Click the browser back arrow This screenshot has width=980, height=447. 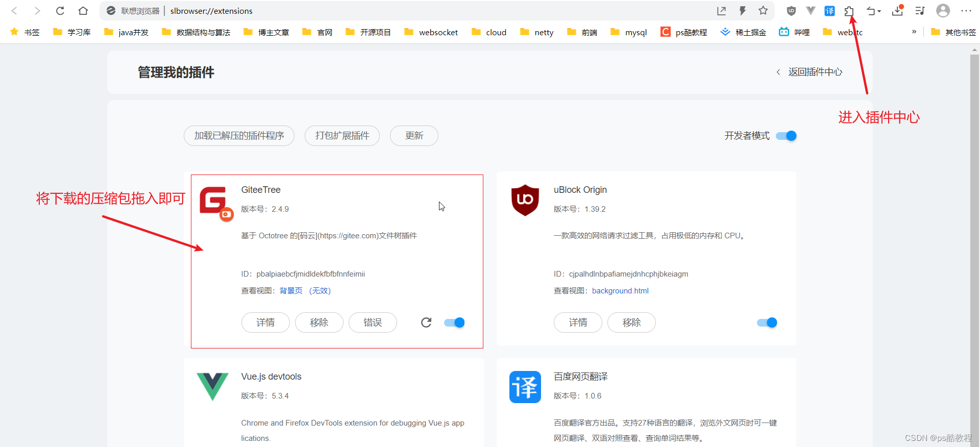click(x=14, y=11)
